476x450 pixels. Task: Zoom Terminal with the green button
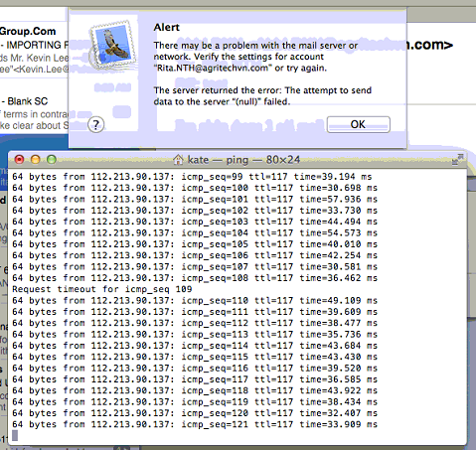pyautogui.click(x=52, y=160)
